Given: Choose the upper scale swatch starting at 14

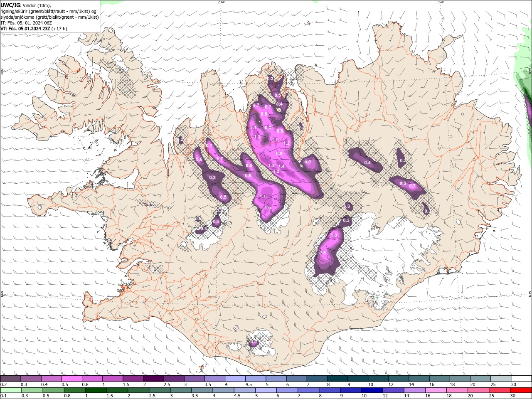Looking at the screenshot, I should click(419, 379).
